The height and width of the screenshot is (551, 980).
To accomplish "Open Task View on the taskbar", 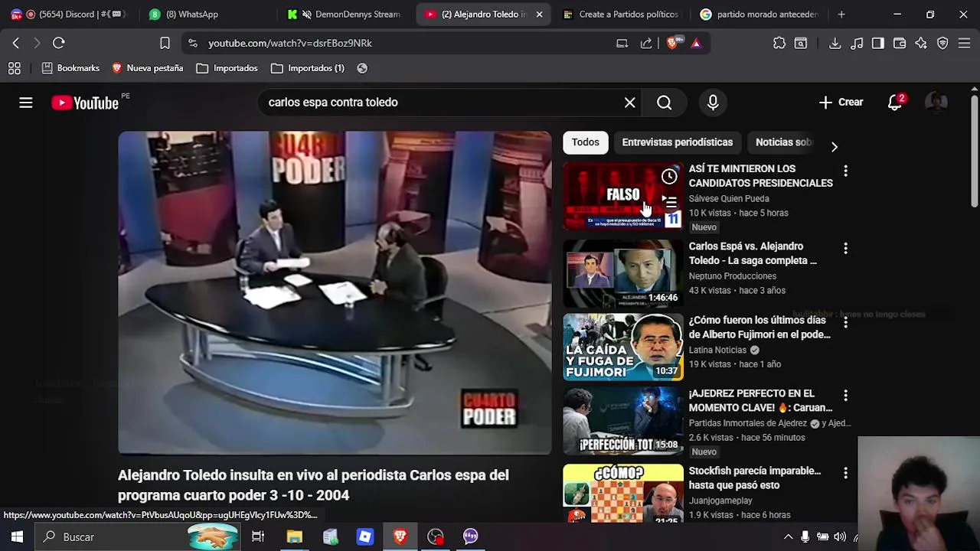I will [x=258, y=536].
